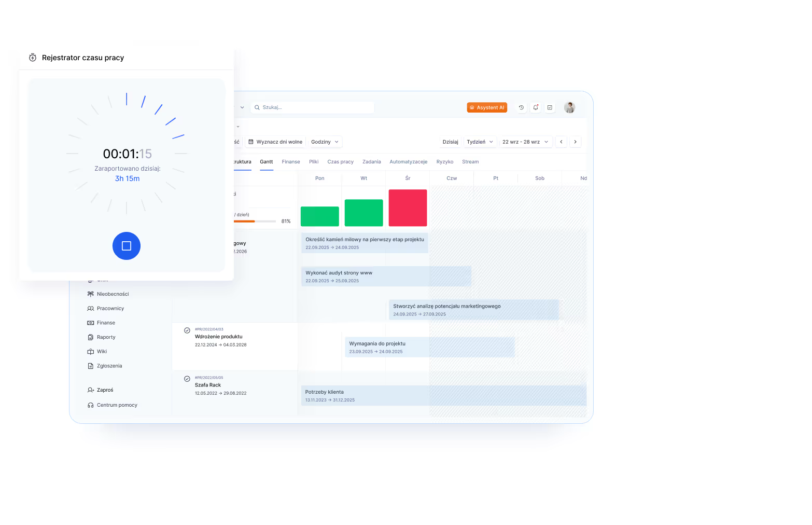This screenshot has height=525, width=812.
Task: Open Centrum pomocy in the sidebar
Action: tap(113, 405)
